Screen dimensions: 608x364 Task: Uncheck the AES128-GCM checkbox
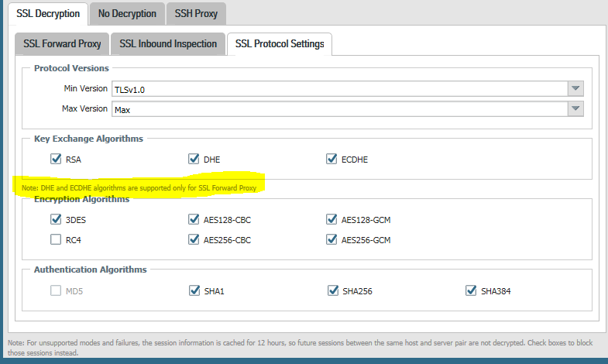pos(331,219)
